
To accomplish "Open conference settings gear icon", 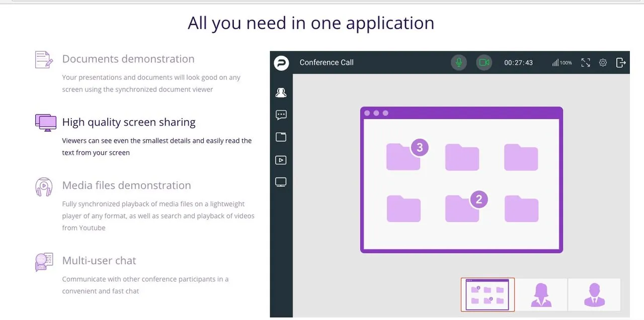I will [x=603, y=63].
